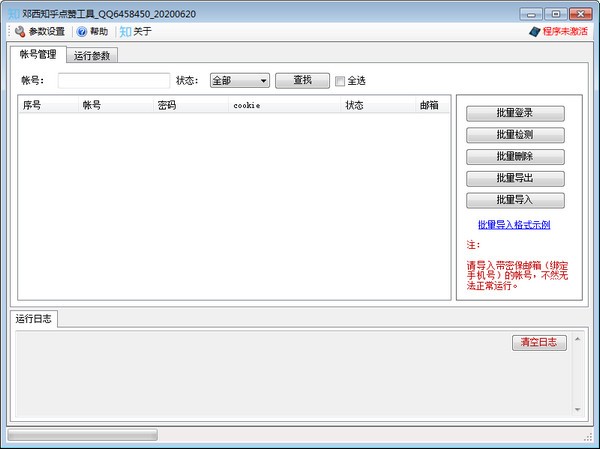
Task: Click the 查找 search button
Action: 302,80
